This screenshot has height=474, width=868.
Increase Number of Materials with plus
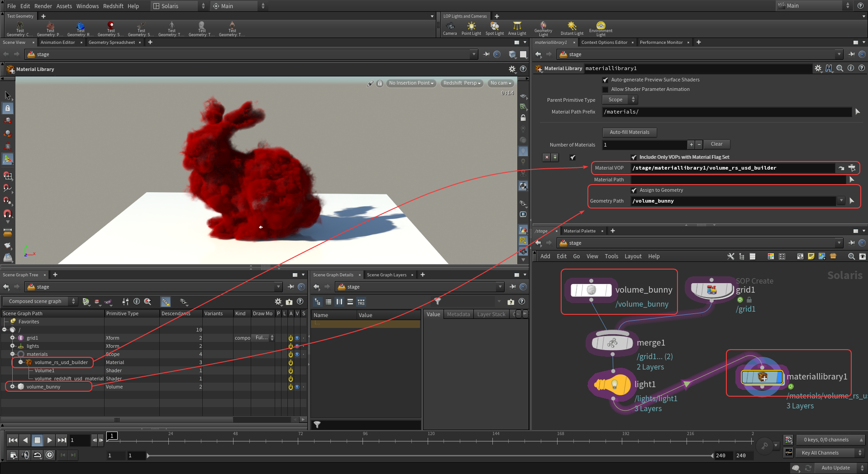point(691,145)
